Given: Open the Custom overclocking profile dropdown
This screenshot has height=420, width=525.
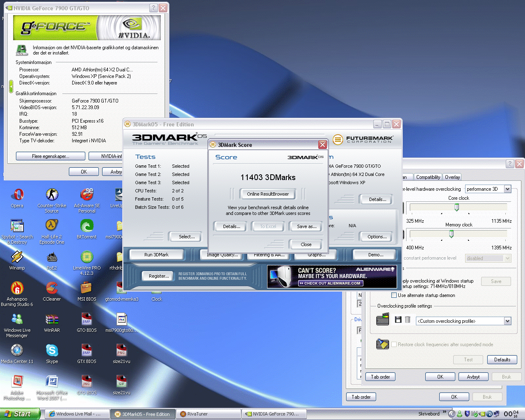Looking at the screenshot, I should 507,321.
